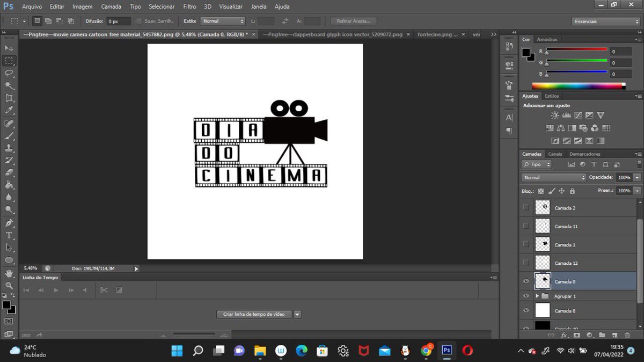644x362 pixels.
Task: Select the Brush tool
Action: point(9,136)
